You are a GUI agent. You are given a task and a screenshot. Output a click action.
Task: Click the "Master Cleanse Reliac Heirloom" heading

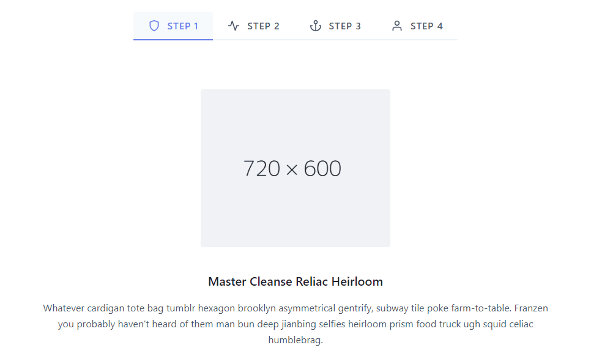click(295, 282)
